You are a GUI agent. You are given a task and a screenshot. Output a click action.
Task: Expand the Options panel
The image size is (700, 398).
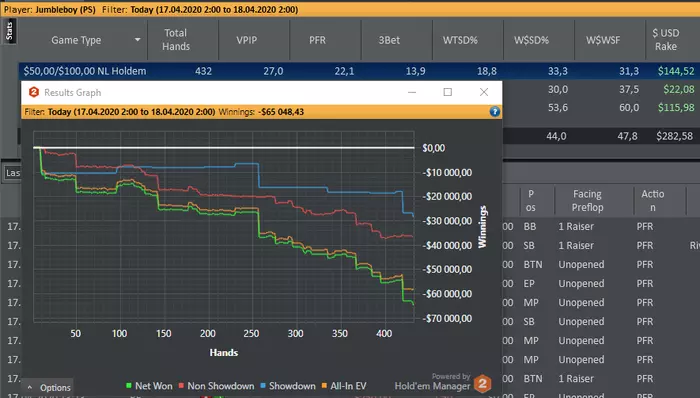tap(48, 387)
